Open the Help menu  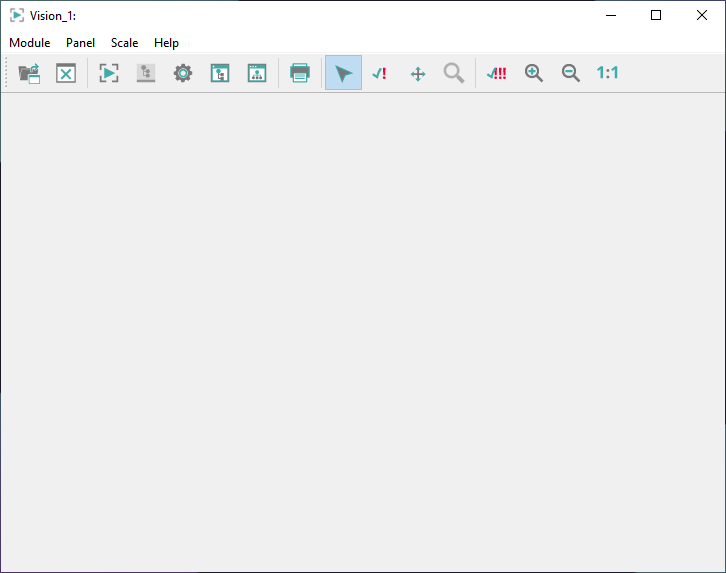(x=167, y=43)
